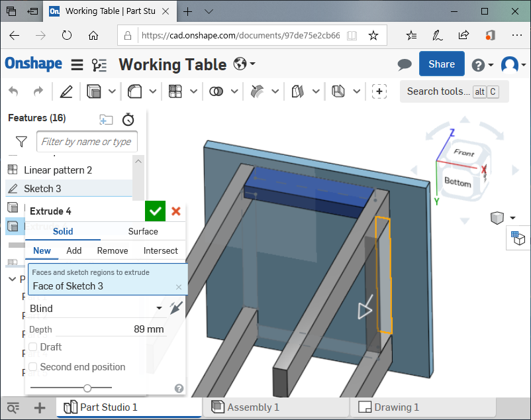Screen dimensions: 531x420
Task: Open the view display cube dropdown
Action: (x=512, y=218)
